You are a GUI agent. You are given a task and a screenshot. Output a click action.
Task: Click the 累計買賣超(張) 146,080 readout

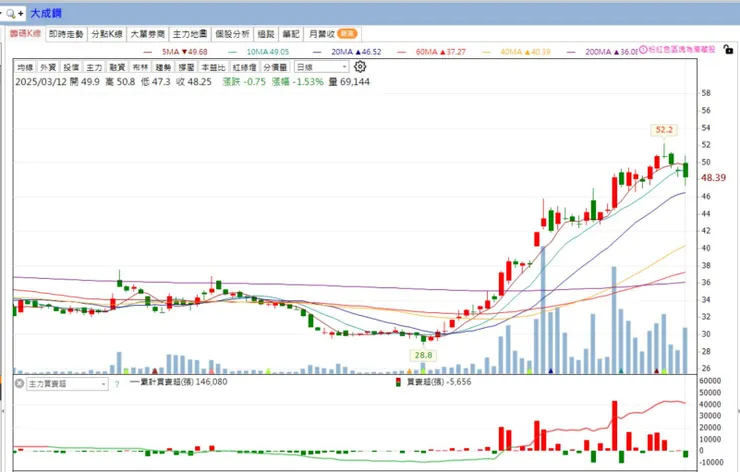[x=178, y=382]
